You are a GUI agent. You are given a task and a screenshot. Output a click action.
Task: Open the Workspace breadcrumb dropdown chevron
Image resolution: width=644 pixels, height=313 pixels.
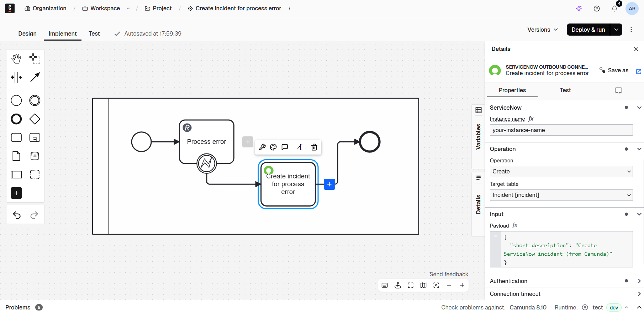click(128, 9)
